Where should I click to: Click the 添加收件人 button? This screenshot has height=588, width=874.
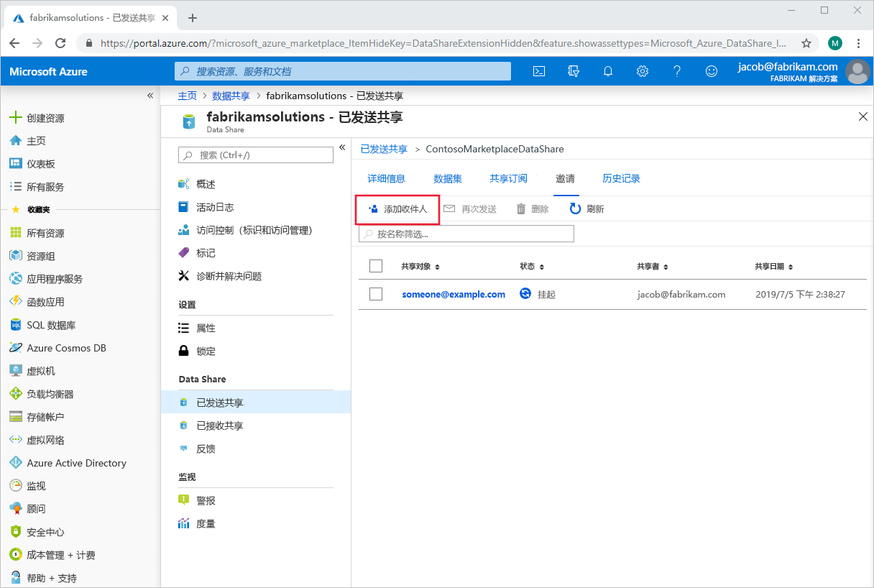(397, 209)
